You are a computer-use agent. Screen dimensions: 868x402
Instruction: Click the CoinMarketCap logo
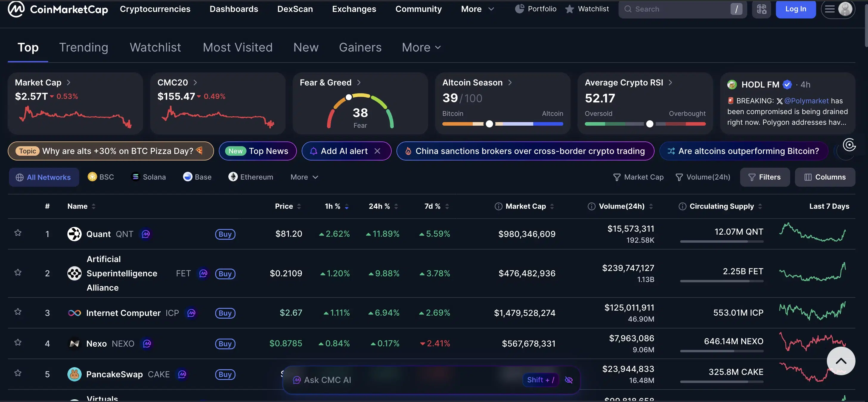(58, 9)
